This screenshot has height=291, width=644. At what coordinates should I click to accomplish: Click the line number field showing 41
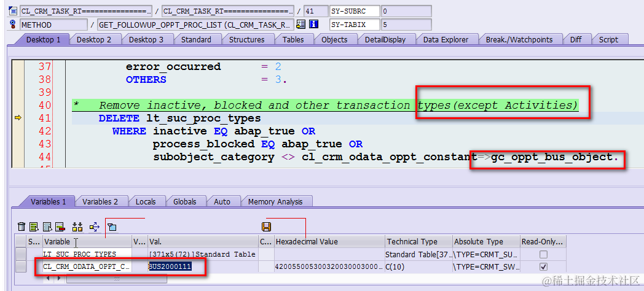316,11
